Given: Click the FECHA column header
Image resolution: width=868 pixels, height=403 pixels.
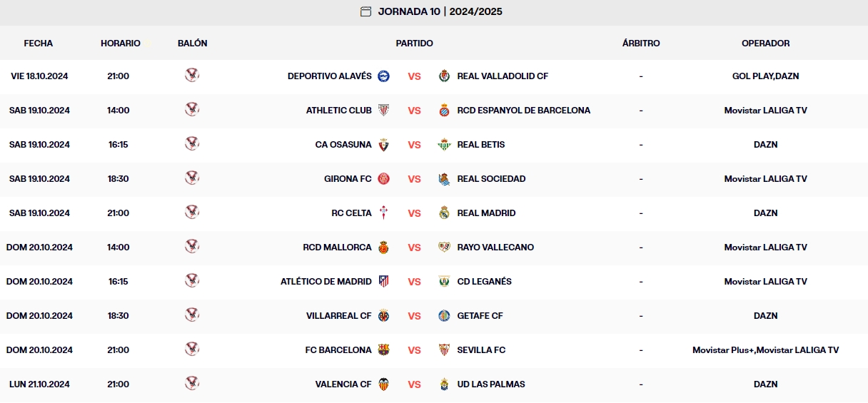Looking at the screenshot, I should tap(39, 43).
